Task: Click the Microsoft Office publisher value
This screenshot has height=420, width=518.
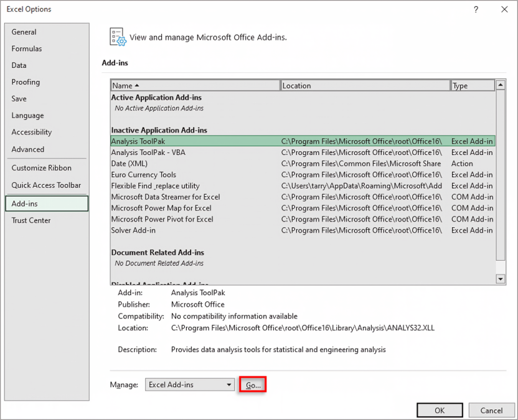Action: pyautogui.click(x=197, y=304)
